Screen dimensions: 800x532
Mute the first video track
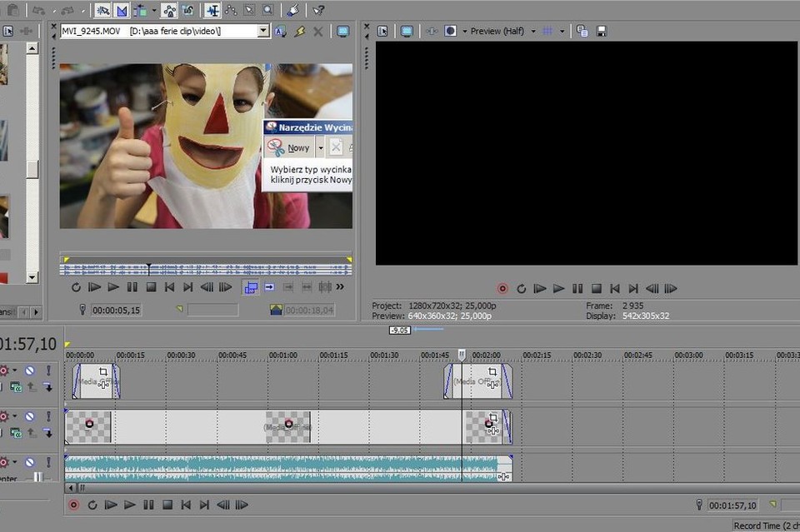tap(29, 370)
